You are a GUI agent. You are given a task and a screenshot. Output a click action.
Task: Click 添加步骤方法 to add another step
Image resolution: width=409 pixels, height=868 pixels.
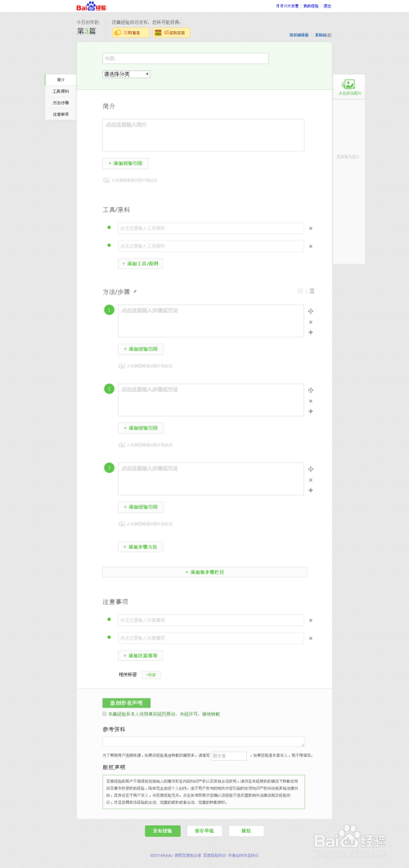pos(141,547)
